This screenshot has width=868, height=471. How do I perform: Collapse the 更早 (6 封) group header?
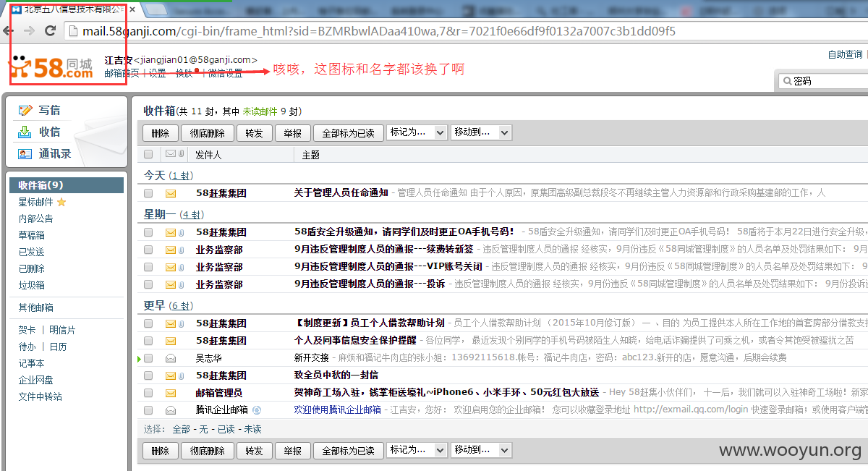click(168, 305)
